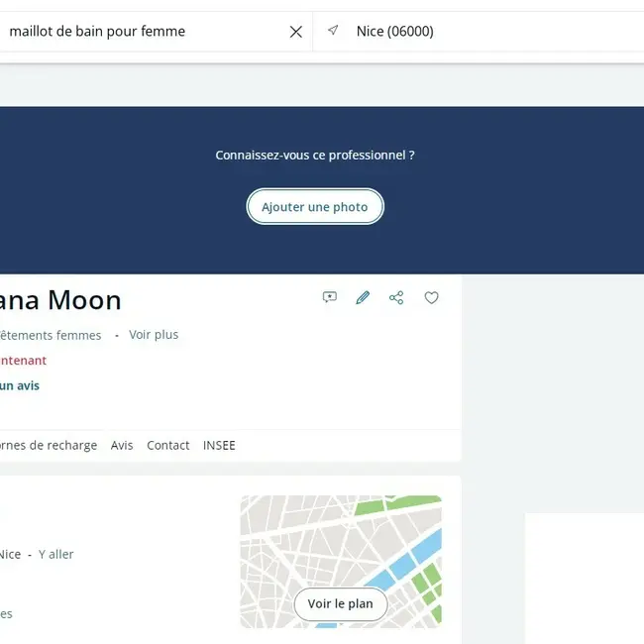The height and width of the screenshot is (644, 644).
Task: Click the Y aller link
Action: click(x=55, y=555)
